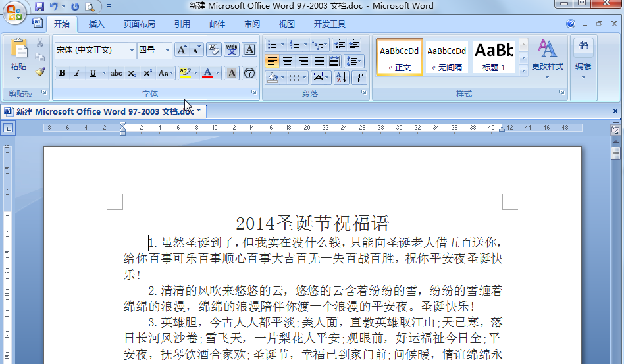Screen dimensions: 624x364
Task: Apply paragraph shading paint bucket
Action: tap(273, 78)
